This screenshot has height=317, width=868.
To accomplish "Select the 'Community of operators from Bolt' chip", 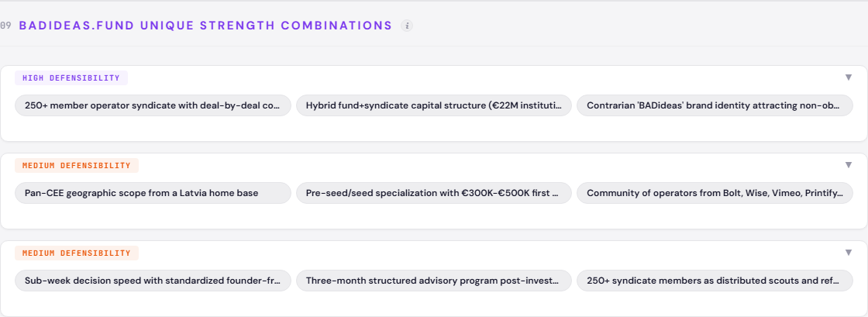I will point(715,193).
